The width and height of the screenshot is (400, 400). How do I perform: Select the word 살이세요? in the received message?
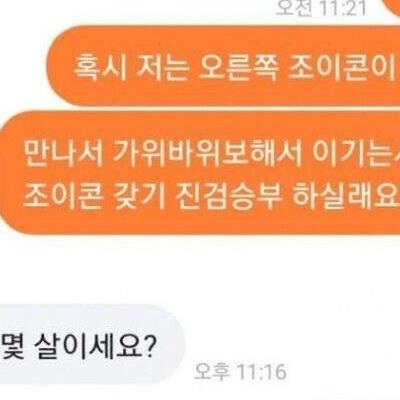point(95,345)
